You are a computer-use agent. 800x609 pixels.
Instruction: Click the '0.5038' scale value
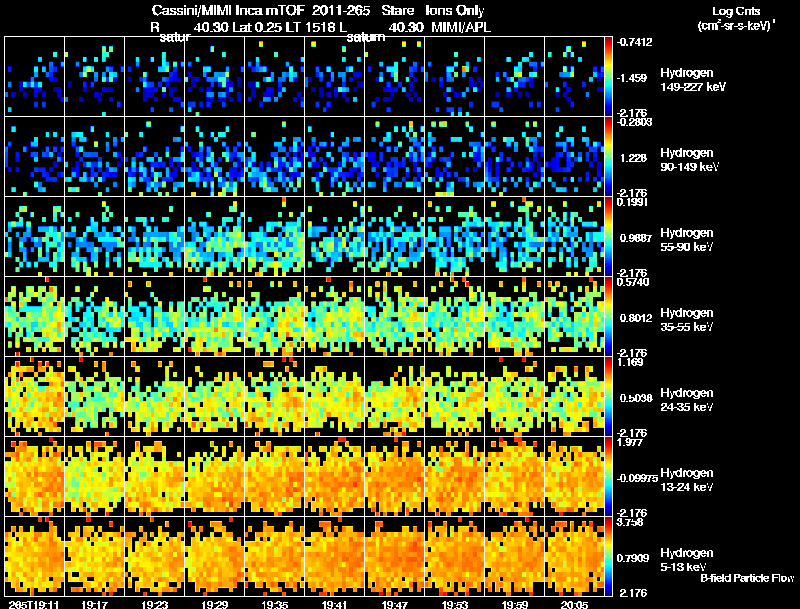[x=636, y=398]
